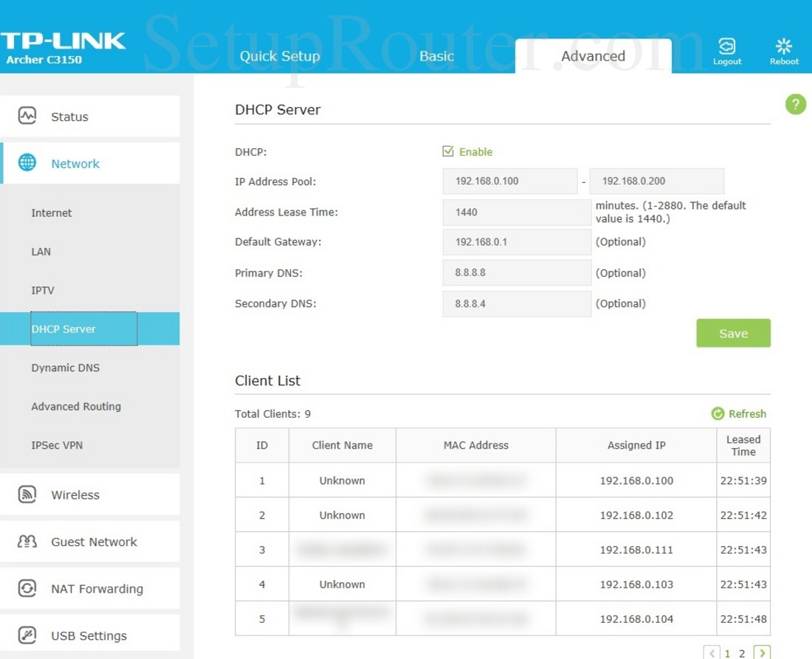
Task: Open the Guest Network menu section
Action: click(90, 542)
